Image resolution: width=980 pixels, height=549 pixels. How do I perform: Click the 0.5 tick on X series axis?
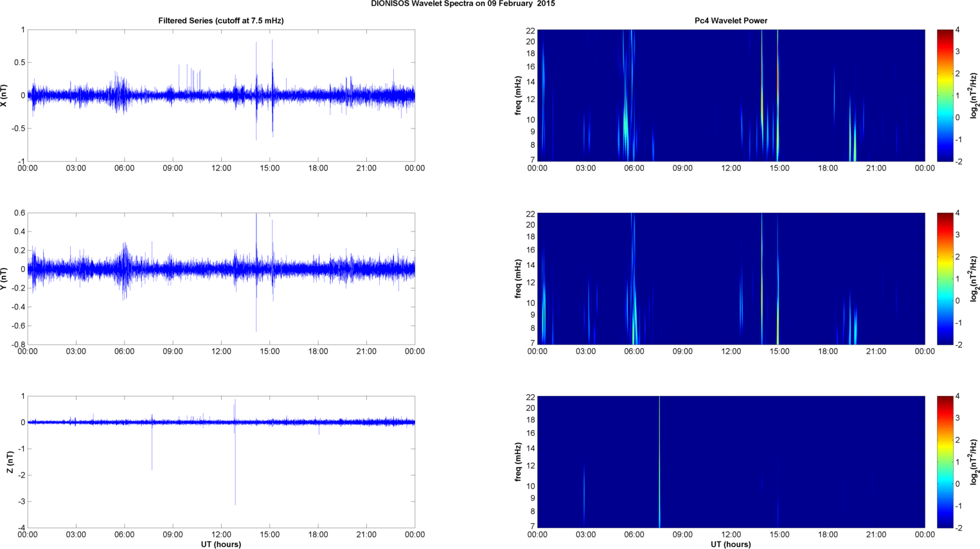point(19,63)
